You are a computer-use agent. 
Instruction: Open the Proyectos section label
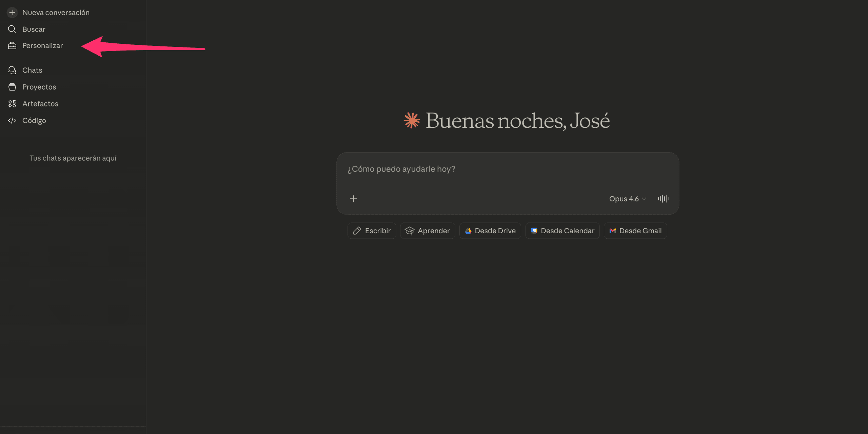[39, 87]
